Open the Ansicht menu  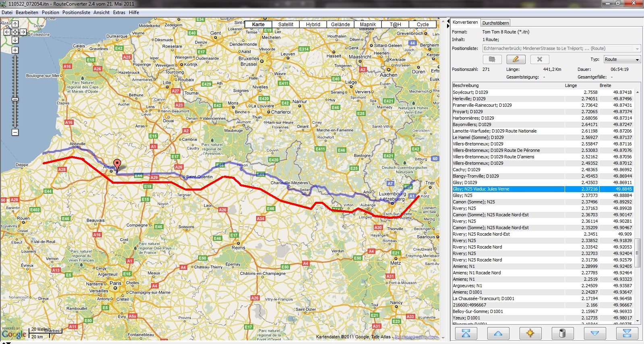[101, 12]
